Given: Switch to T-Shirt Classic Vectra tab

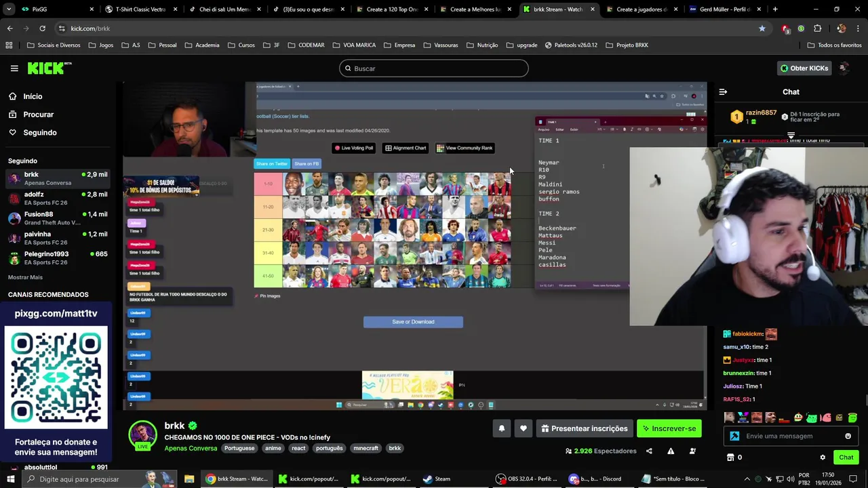Looking at the screenshot, I should [140, 9].
